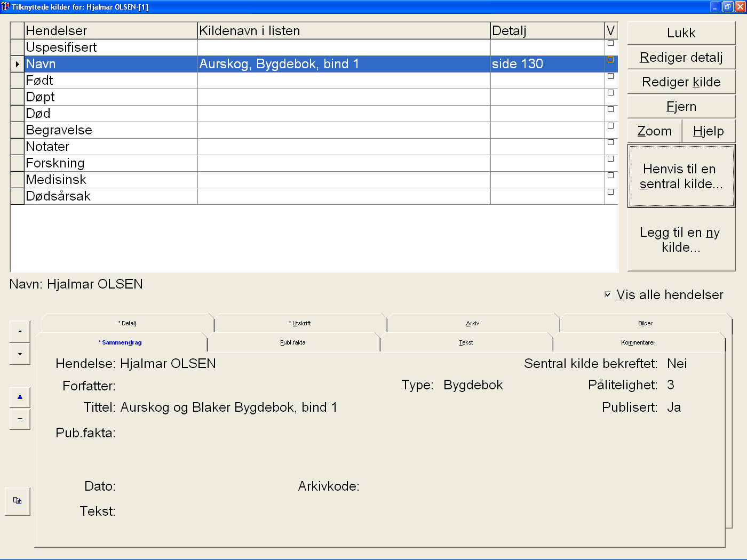The width and height of the screenshot is (747, 560).
Task: Click the Pålitelighet value 3
Action: [x=671, y=385]
